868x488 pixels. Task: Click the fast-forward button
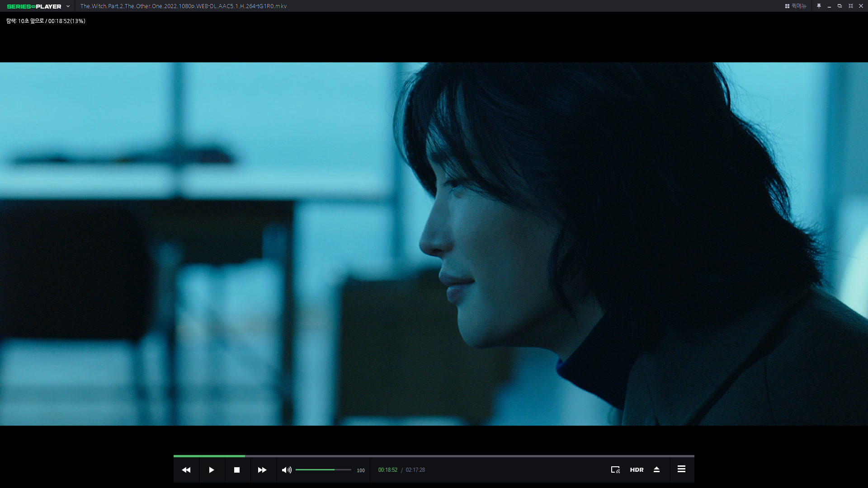pos(262,470)
